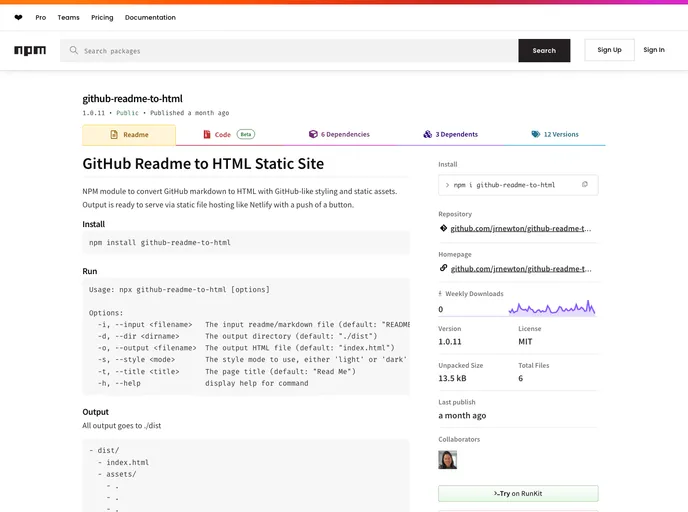688x512 pixels.
Task: Click the 13.5 kB unpacked size value
Action: tap(452, 378)
